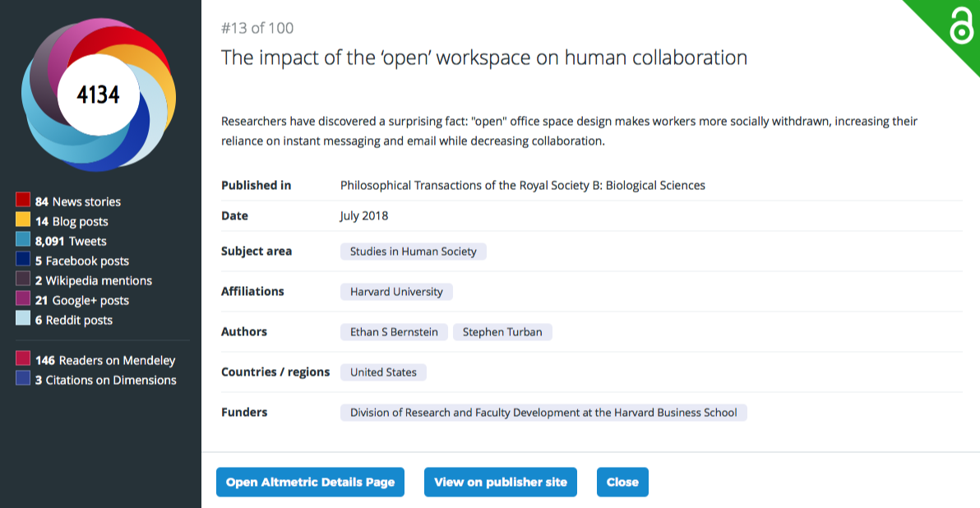Click the journal name Philosophical Transactions text
This screenshot has height=508, width=980.
click(523, 186)
